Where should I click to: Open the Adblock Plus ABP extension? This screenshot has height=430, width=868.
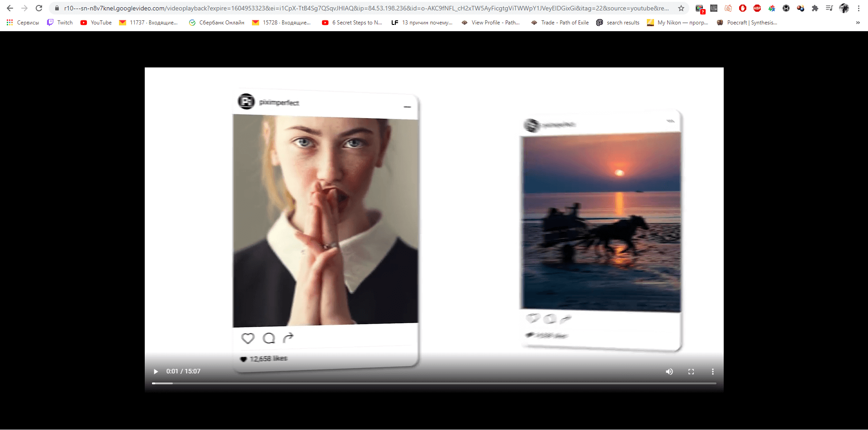click(757, 8)
